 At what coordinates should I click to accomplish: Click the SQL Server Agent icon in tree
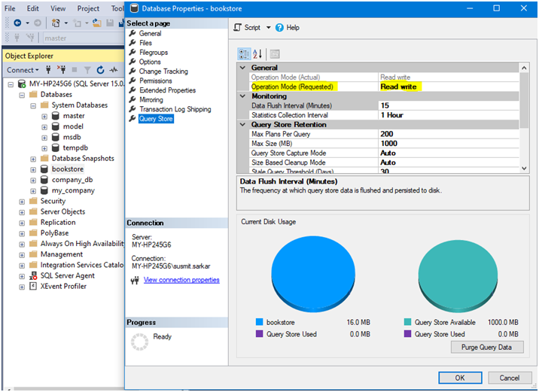(x=33, y=275)
